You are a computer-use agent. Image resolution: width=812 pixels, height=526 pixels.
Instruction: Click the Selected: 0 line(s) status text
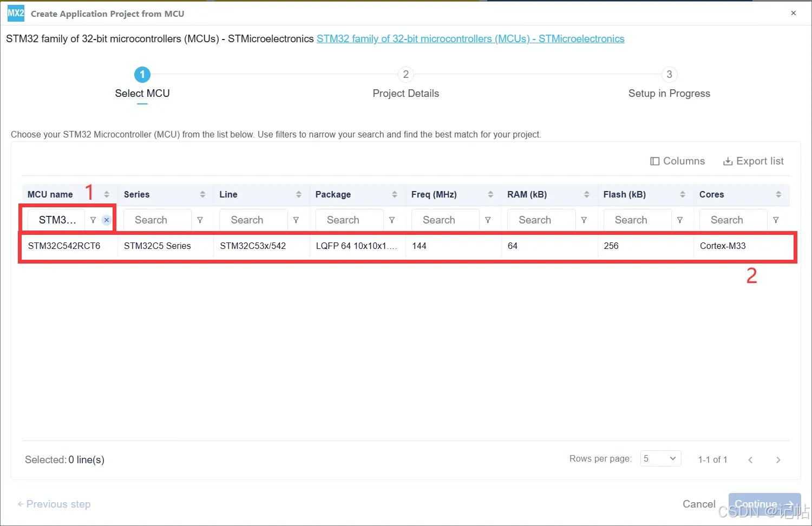pos(64,460)
